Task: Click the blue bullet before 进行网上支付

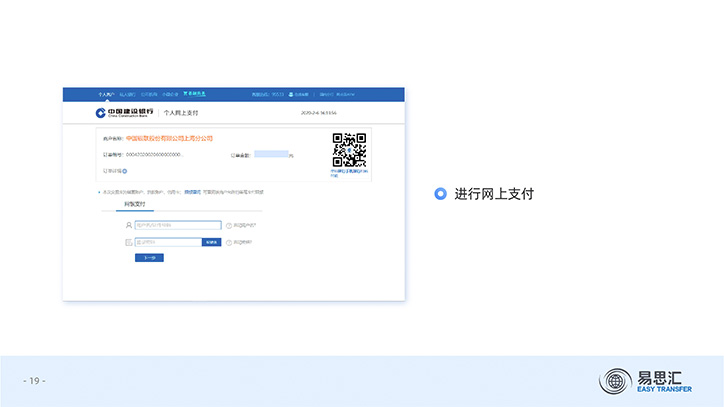Action: point(440,194)
